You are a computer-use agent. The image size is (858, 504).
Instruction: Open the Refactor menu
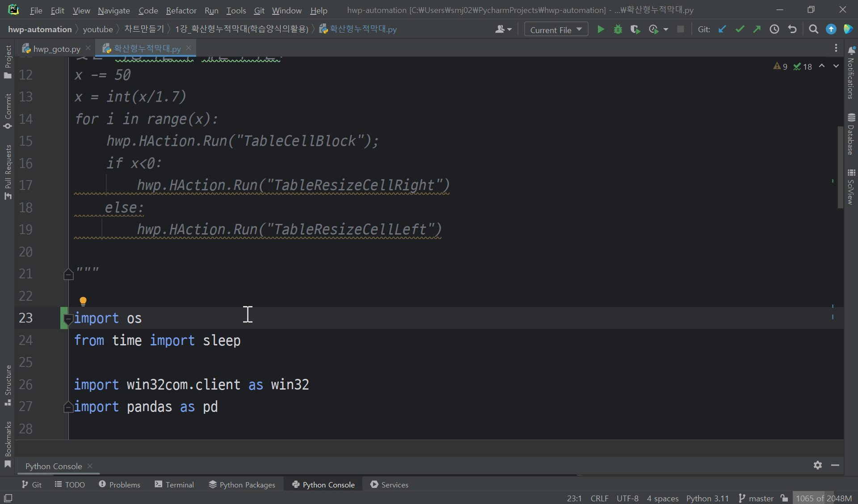(181, 10)
